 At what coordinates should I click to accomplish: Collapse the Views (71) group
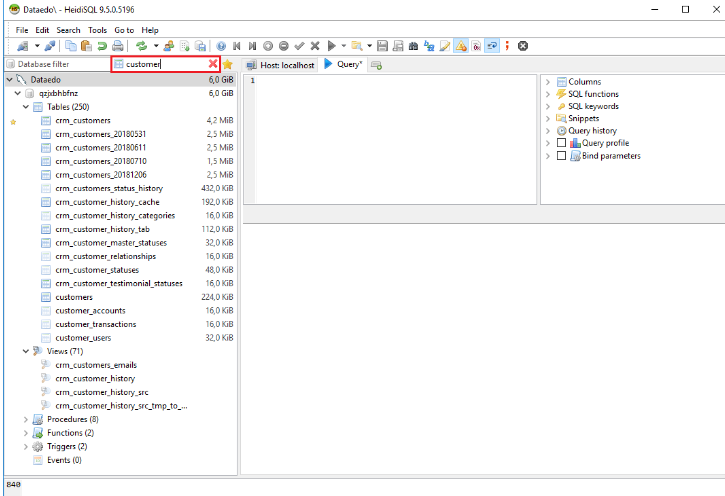26,351
